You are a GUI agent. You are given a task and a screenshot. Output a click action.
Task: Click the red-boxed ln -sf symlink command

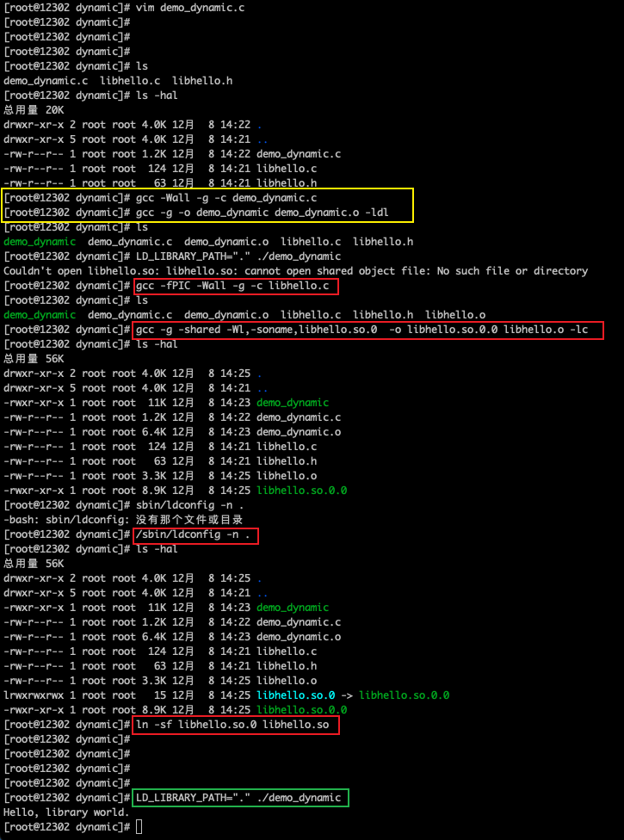click(x=235, y=725)
